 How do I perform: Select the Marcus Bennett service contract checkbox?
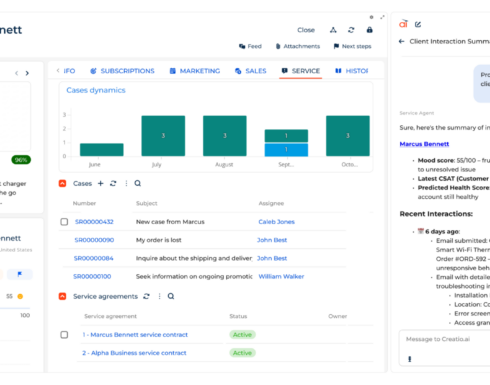tap(64, 334)
